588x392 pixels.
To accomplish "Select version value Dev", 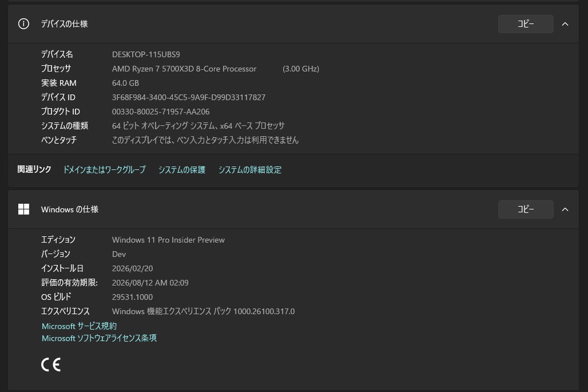I will tap(119, 254).
